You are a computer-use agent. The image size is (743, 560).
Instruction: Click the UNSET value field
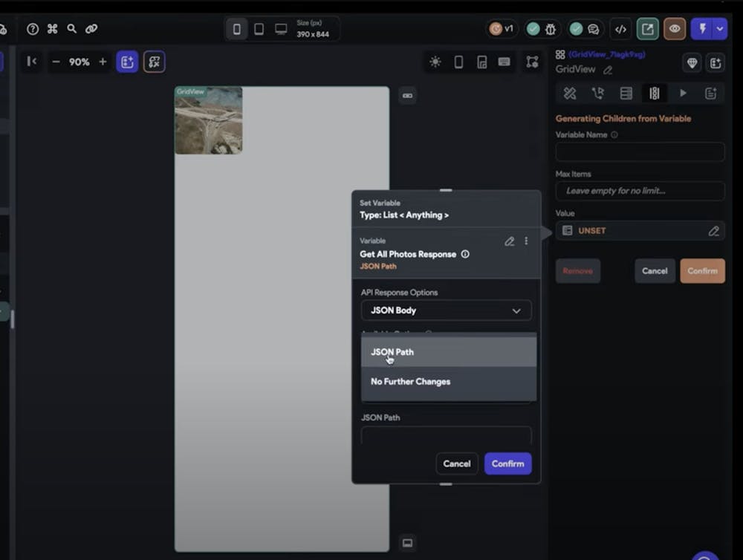(x=640, y=231)
